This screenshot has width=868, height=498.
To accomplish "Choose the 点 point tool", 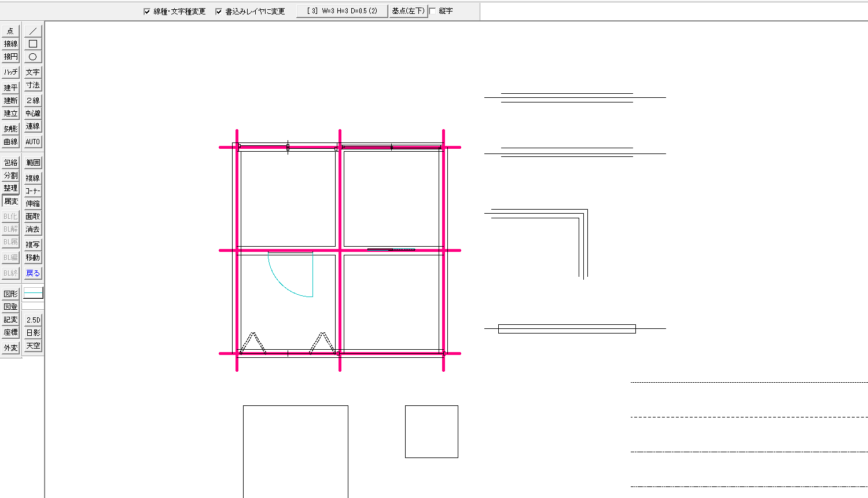I will pyautogui.click(x=10, y=31).
